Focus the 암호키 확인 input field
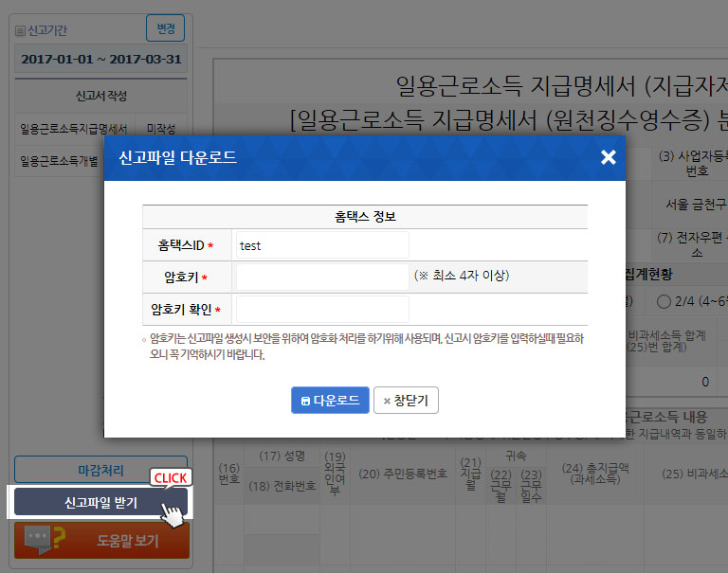 (x=322, y=309)
